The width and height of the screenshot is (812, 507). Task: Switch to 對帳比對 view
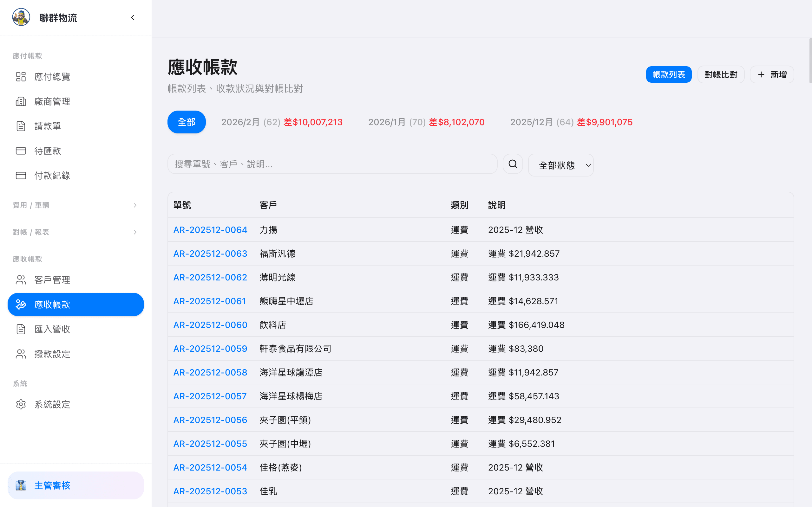click(721, 74)
